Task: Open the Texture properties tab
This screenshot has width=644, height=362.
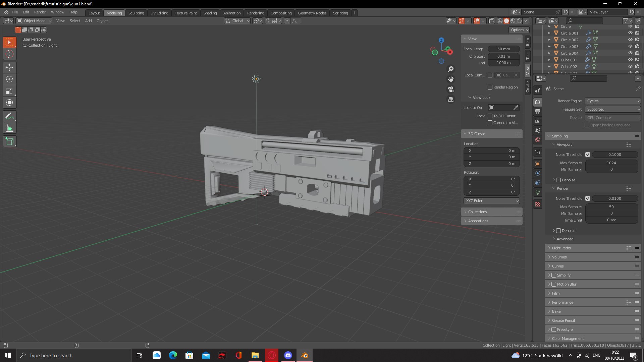Action: pos(538,204)
